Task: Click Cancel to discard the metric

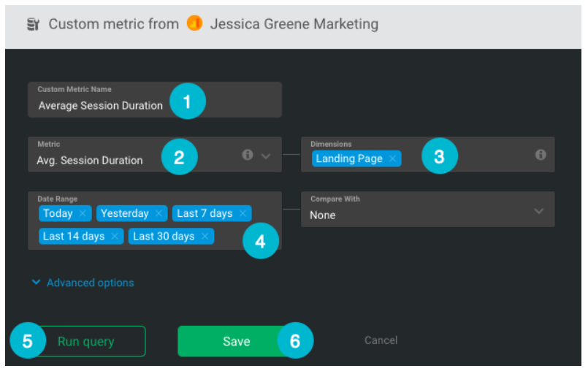Action: coord(381,340)
